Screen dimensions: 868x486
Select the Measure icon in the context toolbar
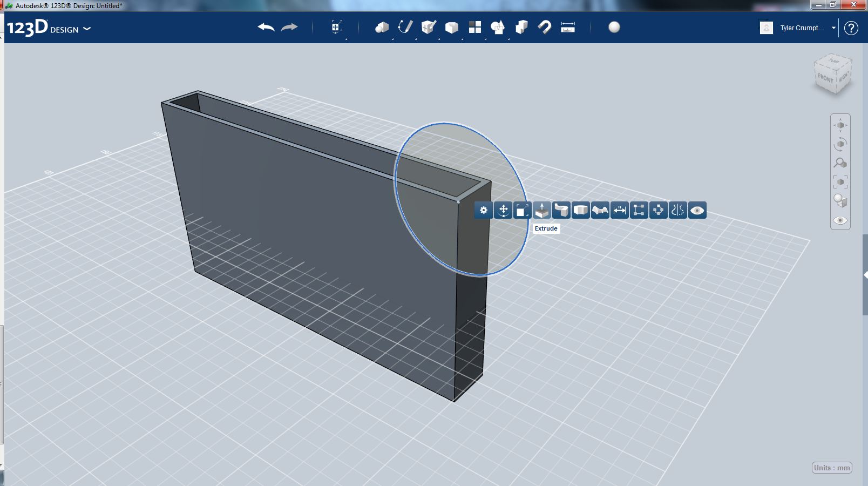[x=620, y=210]
